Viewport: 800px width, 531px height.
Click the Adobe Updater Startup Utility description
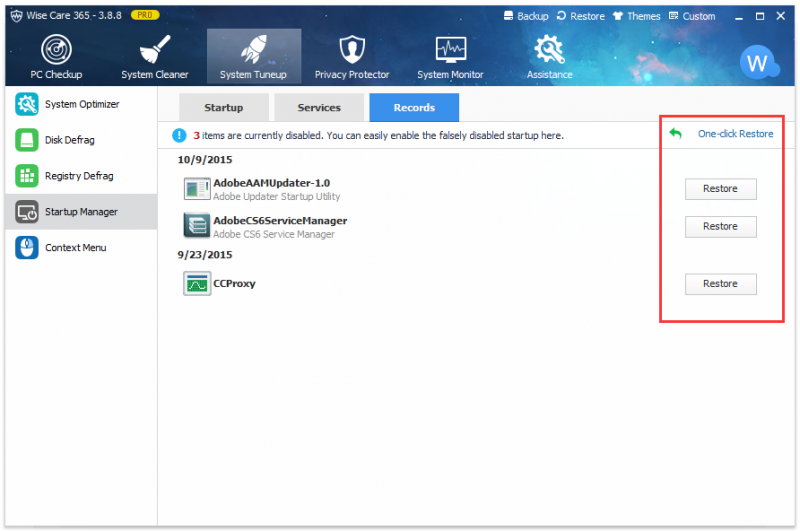pos(277,196)
